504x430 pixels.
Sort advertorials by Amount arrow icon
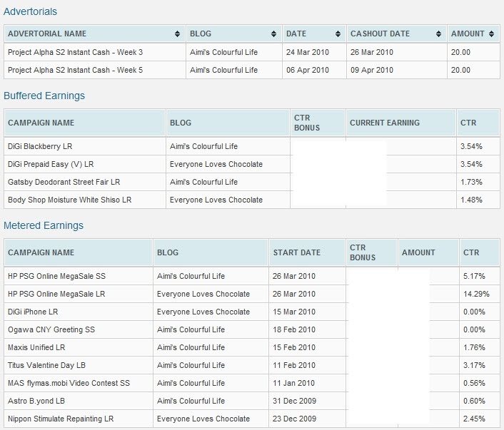[x=491, y=34]
